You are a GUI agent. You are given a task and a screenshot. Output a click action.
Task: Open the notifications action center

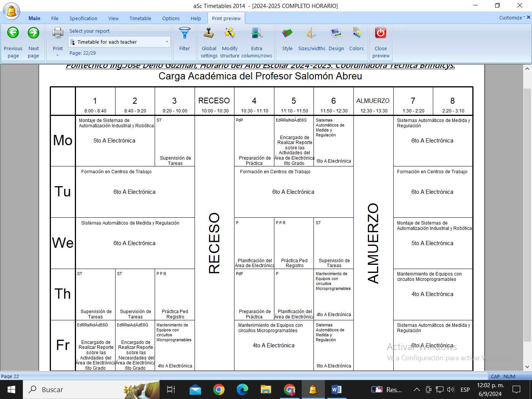pyautogui.click(x=516, y=389)
